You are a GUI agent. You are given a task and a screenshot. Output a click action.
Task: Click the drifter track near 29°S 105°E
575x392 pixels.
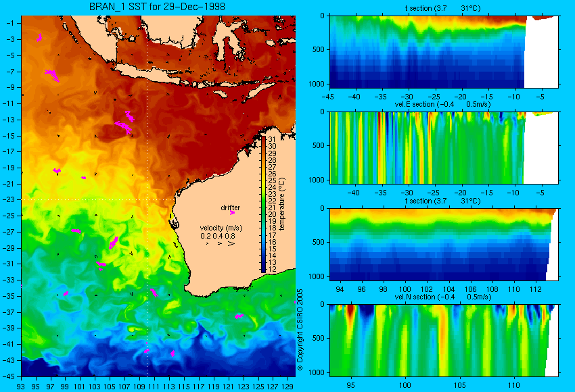pyautogui.click(x=114, y=243)
